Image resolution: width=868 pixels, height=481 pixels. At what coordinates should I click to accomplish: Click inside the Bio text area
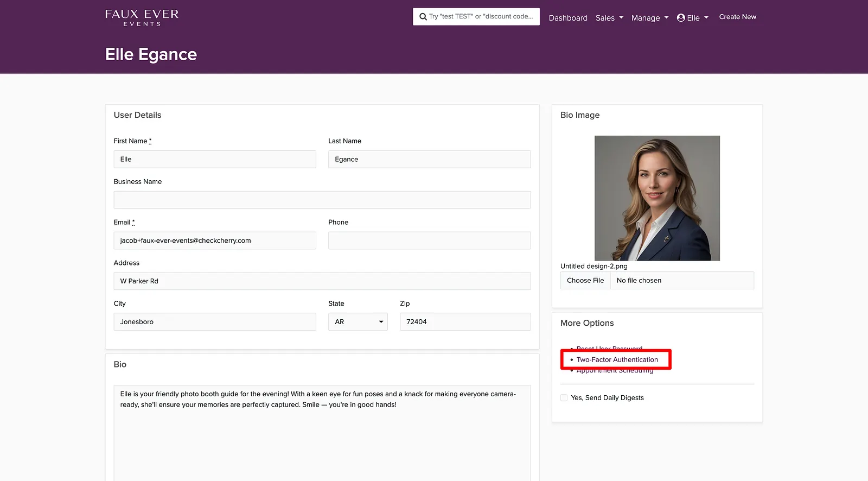[x=322, y=433]
